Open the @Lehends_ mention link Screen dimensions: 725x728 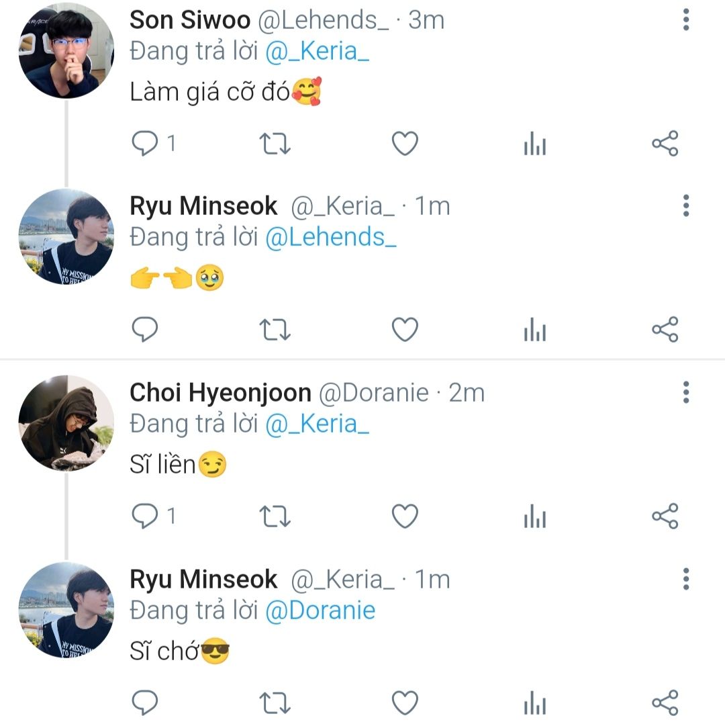click(331, 238)
